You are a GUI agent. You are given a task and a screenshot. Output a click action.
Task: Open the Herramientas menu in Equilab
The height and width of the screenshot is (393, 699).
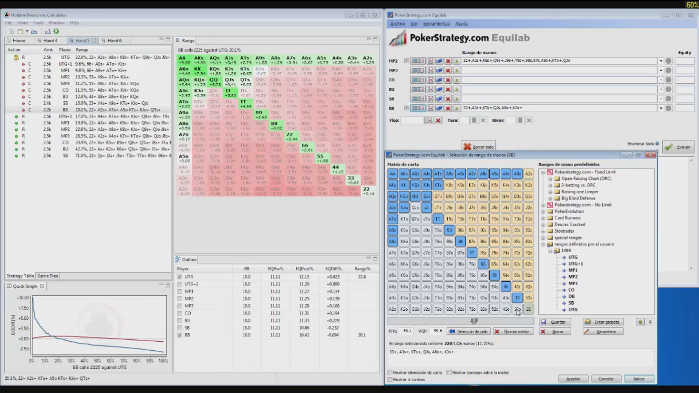click(x=436, y=24)
